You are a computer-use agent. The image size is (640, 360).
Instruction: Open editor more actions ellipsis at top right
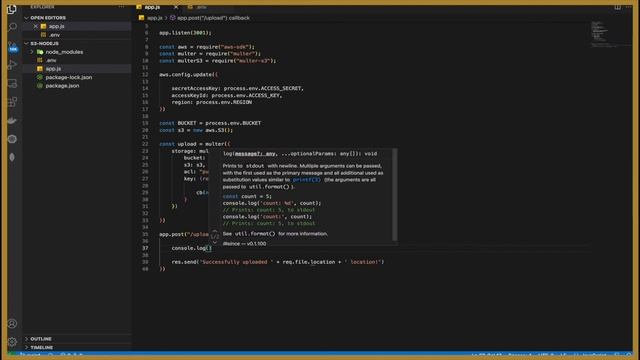[629, 7]
